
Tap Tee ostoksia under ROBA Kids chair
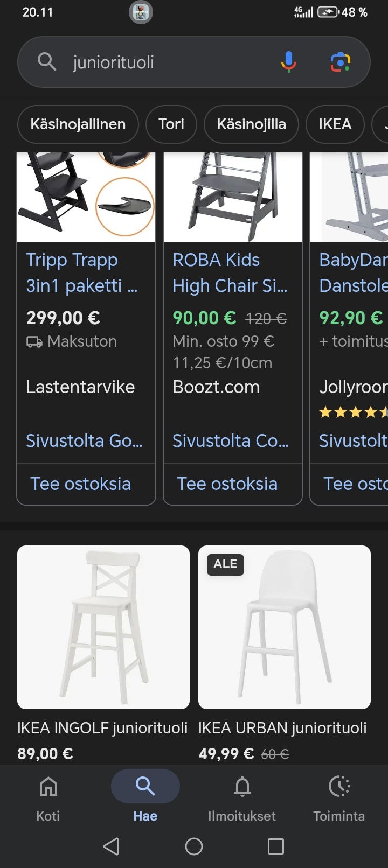[x=227, y=484]
